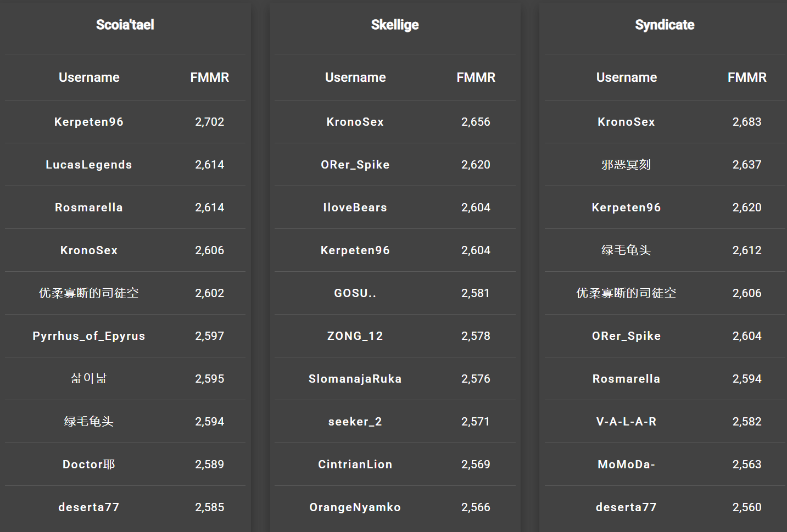
Task: Select Kerpeten96 in the Scoia'tael table
Action: point(89,122)
